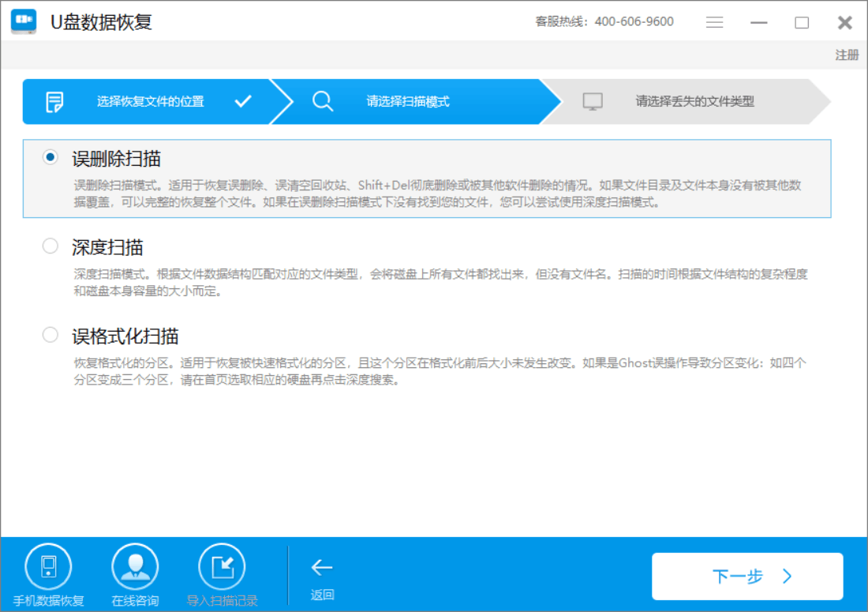The image size is (868, 612).
Task: Click the 误格式化扫描 heading text
Action: click(125, 336)
